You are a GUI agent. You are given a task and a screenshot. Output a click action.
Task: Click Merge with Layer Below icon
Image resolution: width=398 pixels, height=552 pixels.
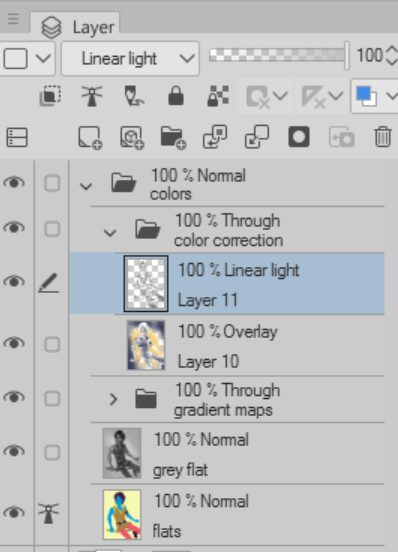(257, 137)
